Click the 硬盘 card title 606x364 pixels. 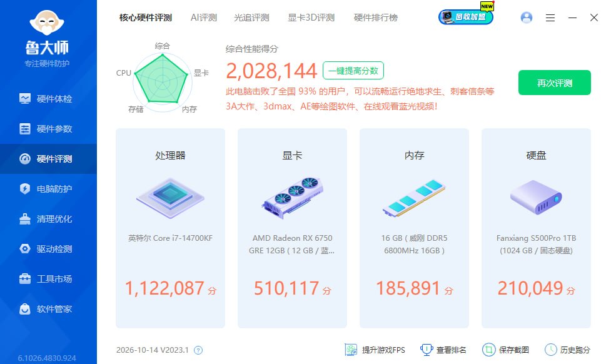(x=536, y=156)
